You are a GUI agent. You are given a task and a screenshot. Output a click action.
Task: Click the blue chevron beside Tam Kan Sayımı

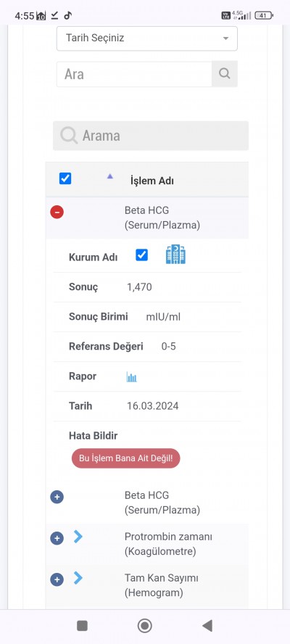(78, 578)
